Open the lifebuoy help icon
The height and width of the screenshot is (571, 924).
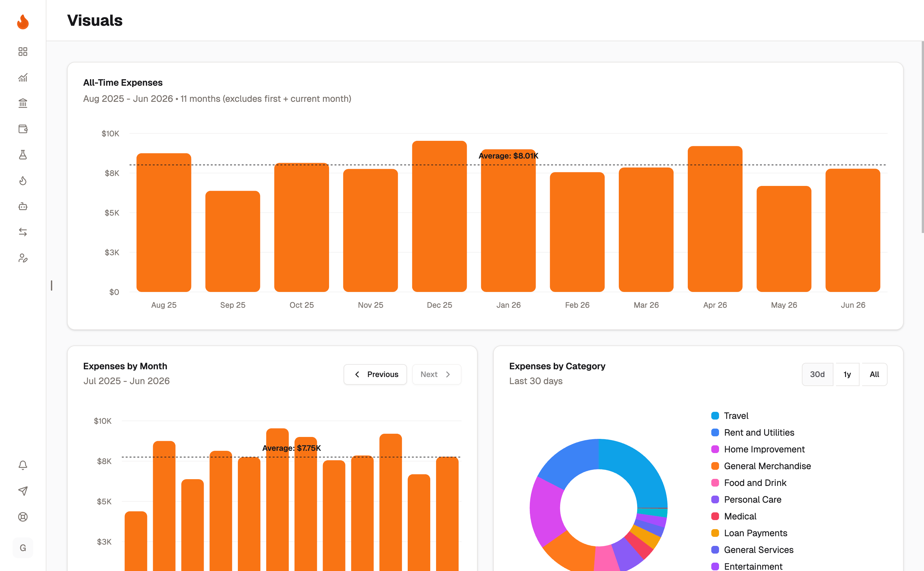(23, 517)
